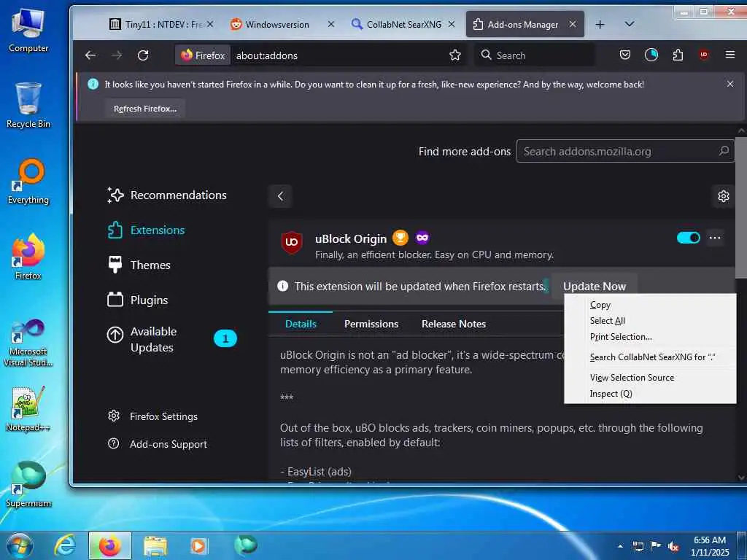This screenshot has height=560, width=747.
Task: Reload the page with the refresh icon
Action: (x=143, y=55)
